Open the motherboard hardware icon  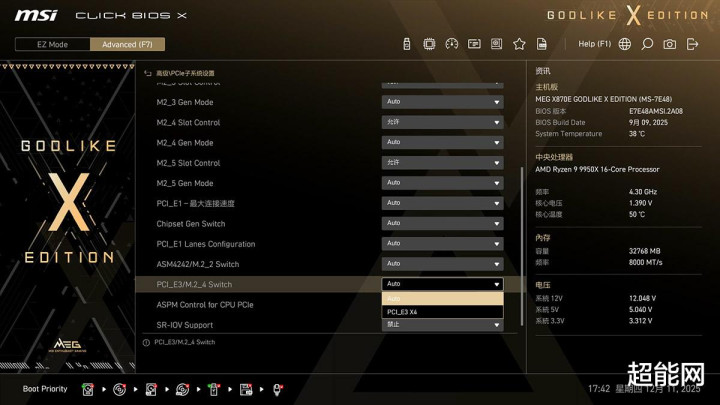coord(496,44)
